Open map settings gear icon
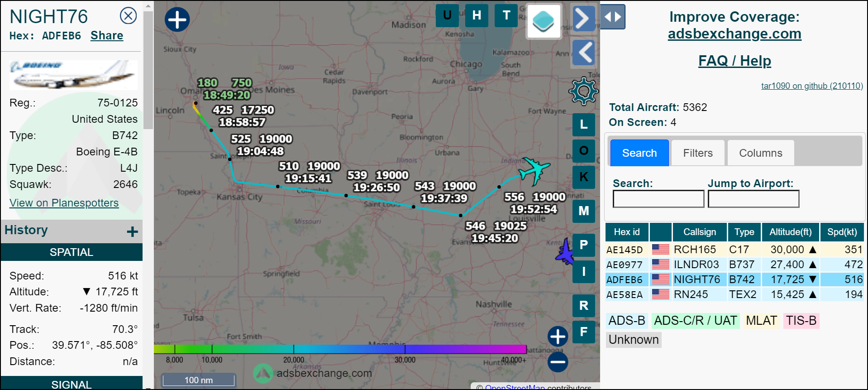 coord(583,91)
